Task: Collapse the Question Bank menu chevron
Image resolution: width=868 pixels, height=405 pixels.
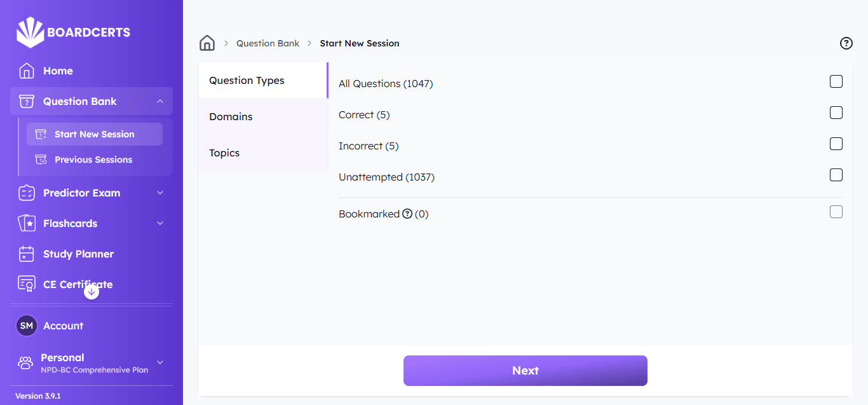Action: click(x=160, y=101)
